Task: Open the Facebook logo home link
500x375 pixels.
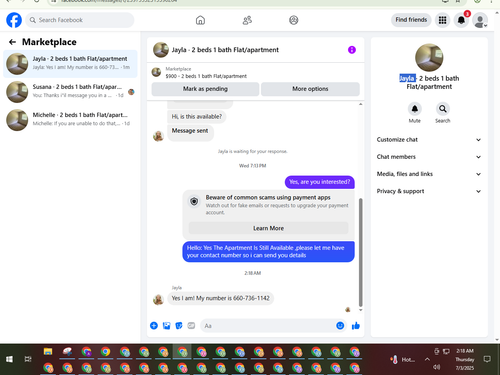Action: click(14, 20)
